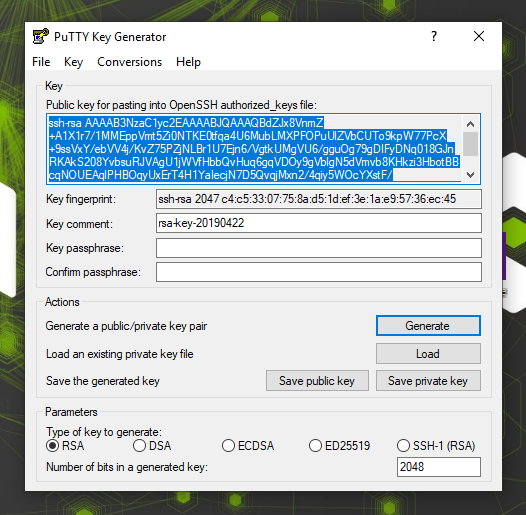Open the Conversions menu
This screenshot has height=515, width=526.
[129, 62]
